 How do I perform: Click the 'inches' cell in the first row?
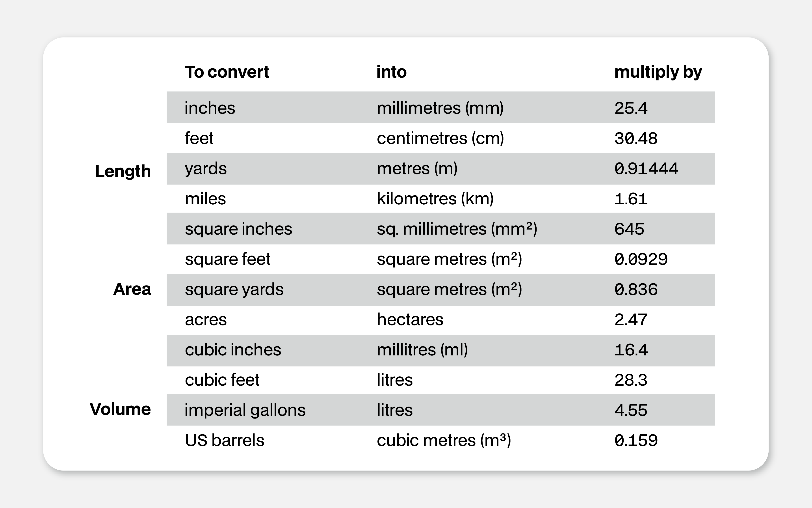click(x=210, y=108)
